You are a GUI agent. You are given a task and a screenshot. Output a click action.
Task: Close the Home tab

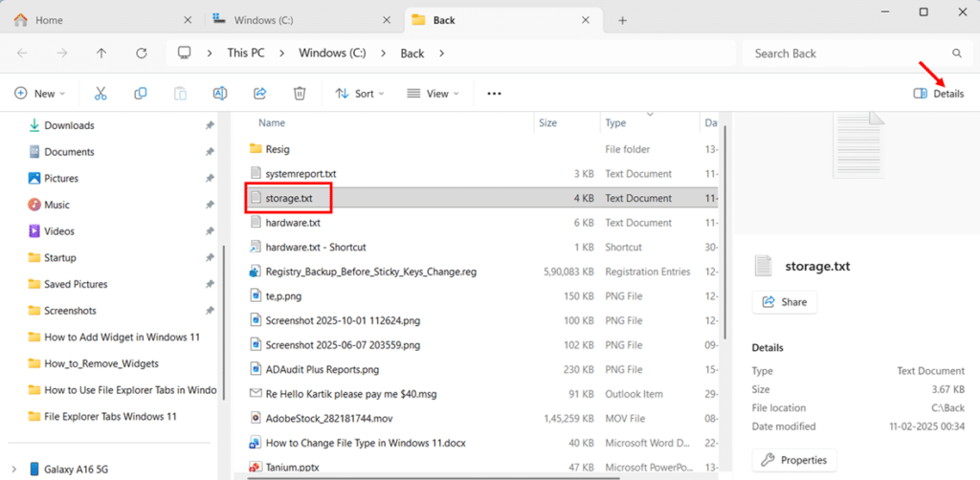click(x=187, y=20)
